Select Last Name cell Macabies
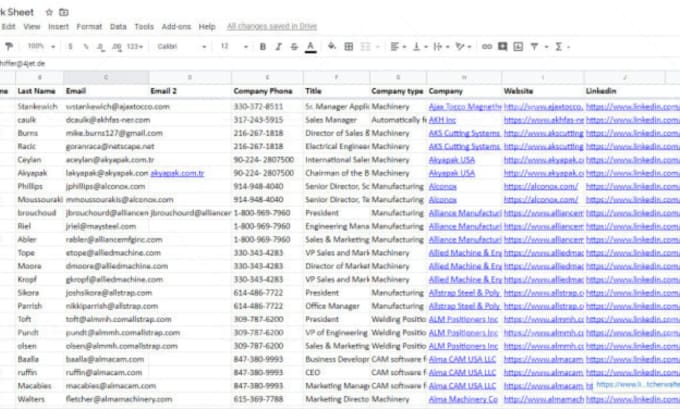The image size is (680, 409). (x=39, y=386)
